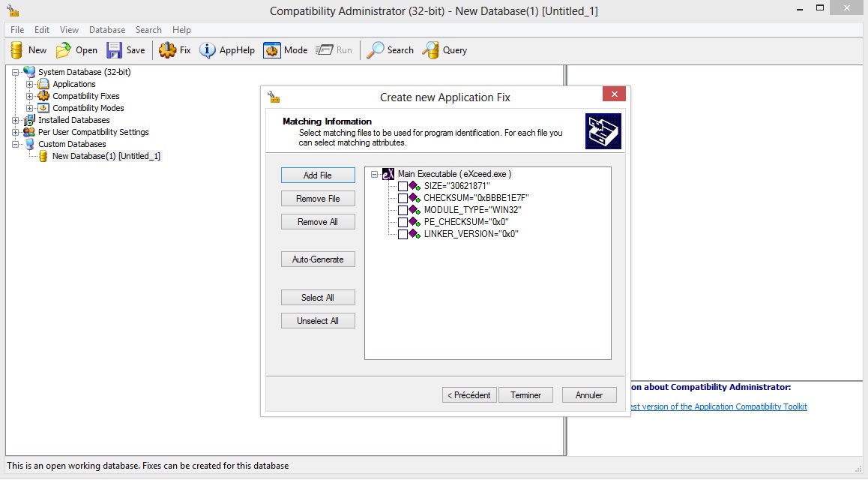The width and height of the screenshot is (868, 480).
Task: Close the Create new Application Fix dialog
Action: tap(614, 94)
